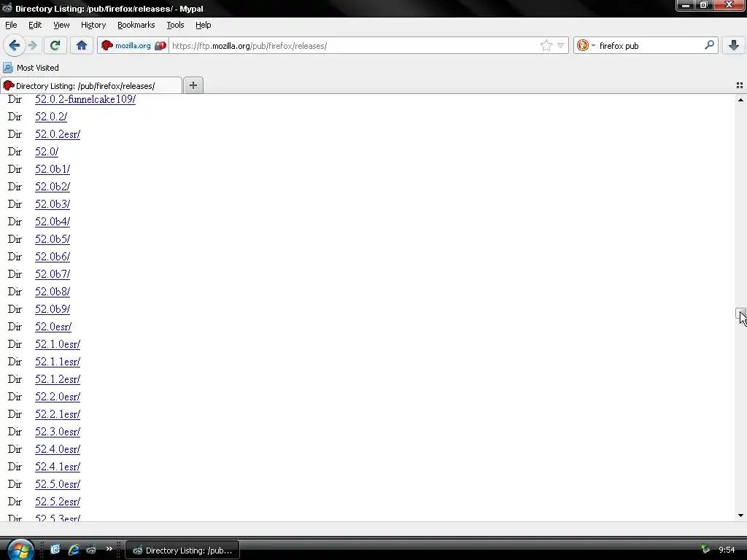Open the 52.0b4/ directory link

53,222
